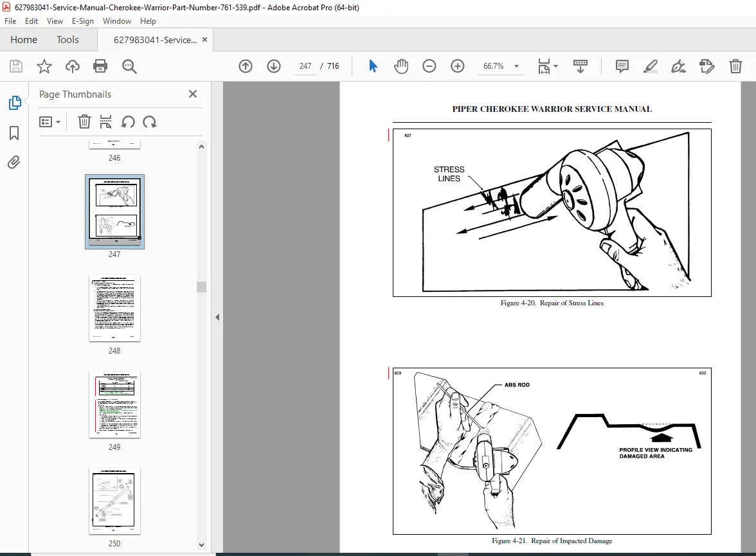
Task: Click the scrolling mode keyboard-arrow icon
Action: [x=580, y=66]
